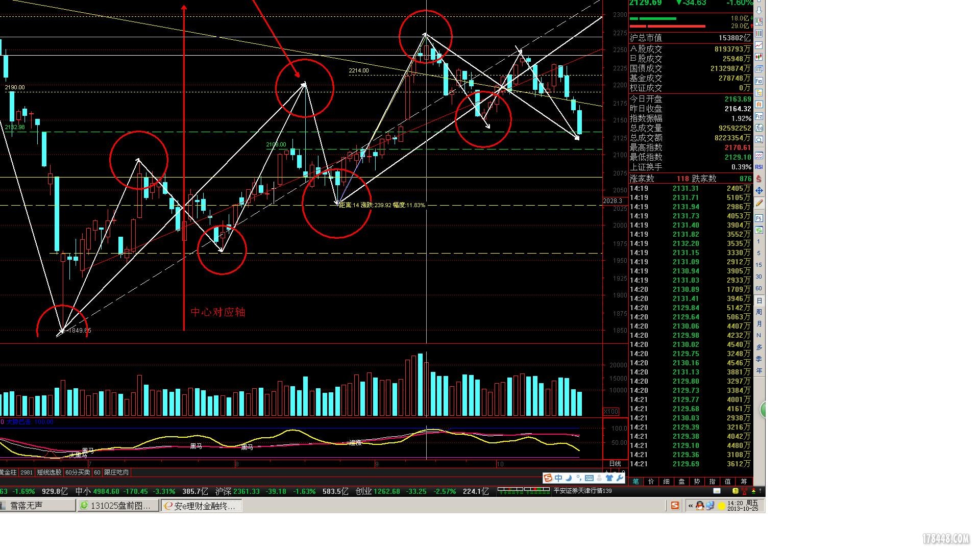The height and width of the screenshot is (551, 980).
Task: Click the down-arrow icon in right toolbar
Action: click(759, 10)
